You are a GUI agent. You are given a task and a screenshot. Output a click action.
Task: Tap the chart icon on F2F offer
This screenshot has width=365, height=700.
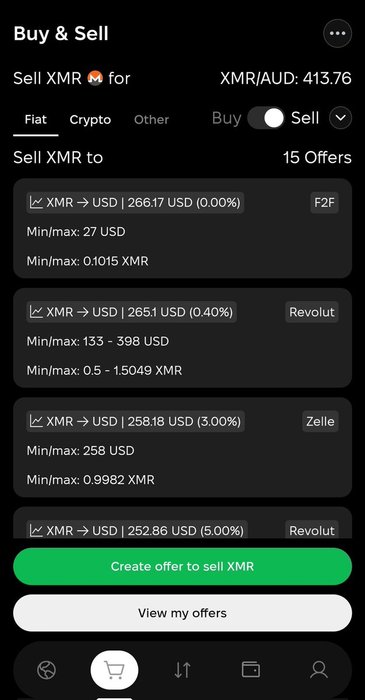[36, 203]
